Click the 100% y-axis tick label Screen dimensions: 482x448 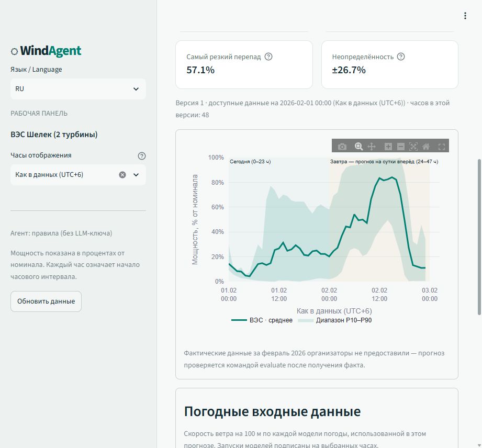[216, 158]
